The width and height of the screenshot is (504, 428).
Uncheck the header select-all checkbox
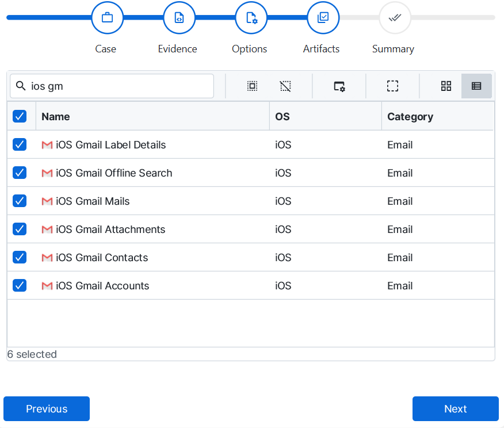click(x=20, y=116)
